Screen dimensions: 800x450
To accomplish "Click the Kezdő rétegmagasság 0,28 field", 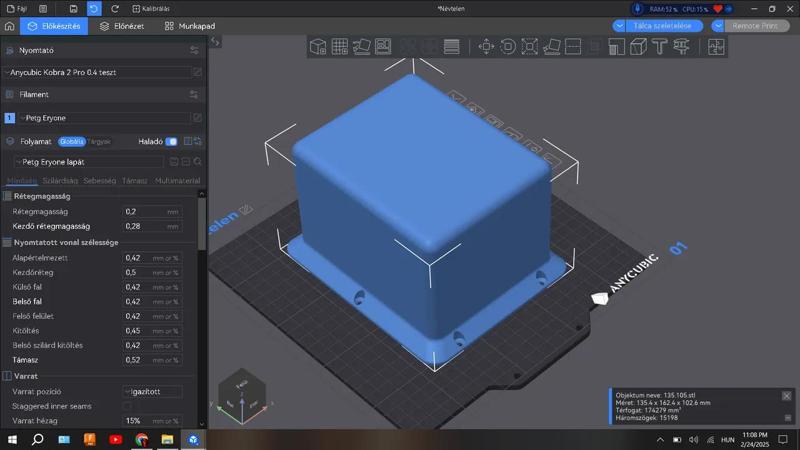I will 152,226.
